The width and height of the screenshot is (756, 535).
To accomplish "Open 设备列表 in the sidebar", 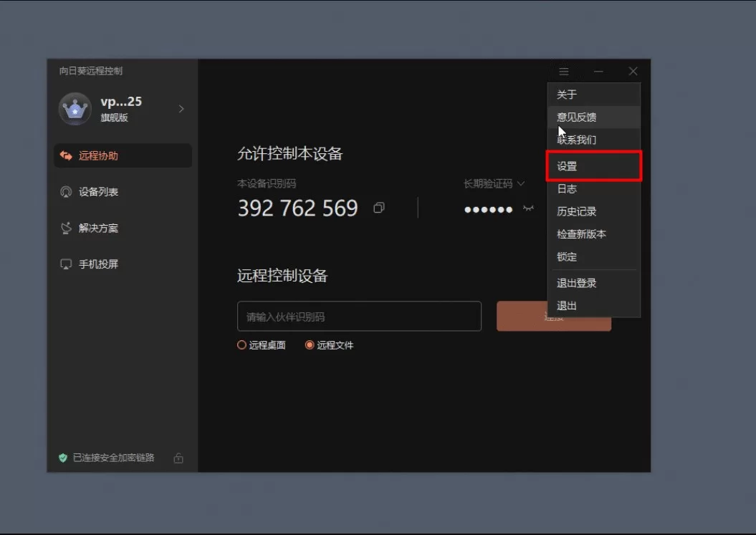I will point(98,192).
